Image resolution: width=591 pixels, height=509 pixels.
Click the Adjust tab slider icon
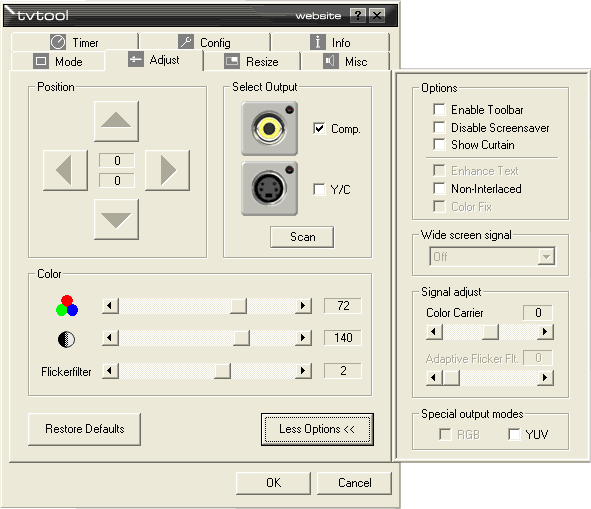pos(136,59)
